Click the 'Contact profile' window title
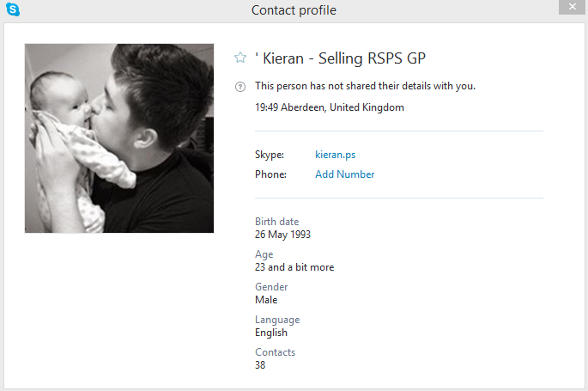 click(x=294, y=10)
